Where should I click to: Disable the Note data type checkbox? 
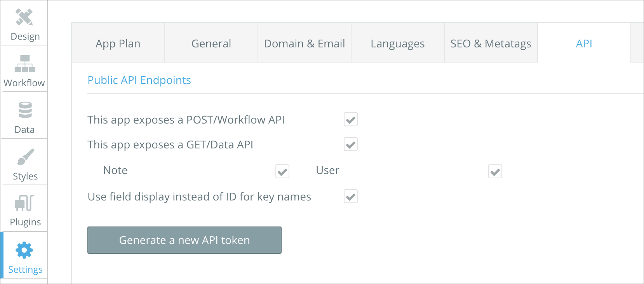coord(282,171)
